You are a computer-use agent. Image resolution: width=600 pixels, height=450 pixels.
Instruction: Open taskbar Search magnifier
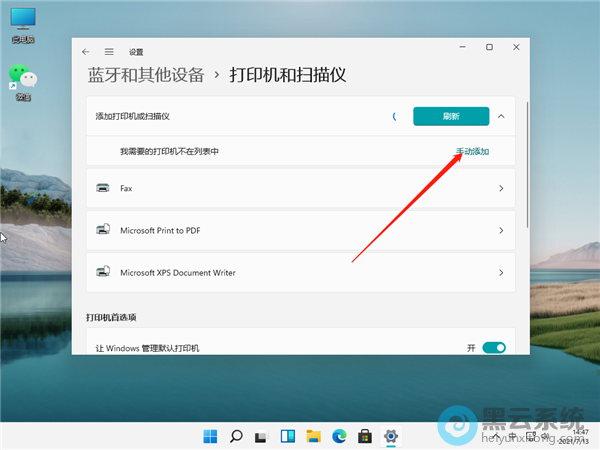point(237,436)
